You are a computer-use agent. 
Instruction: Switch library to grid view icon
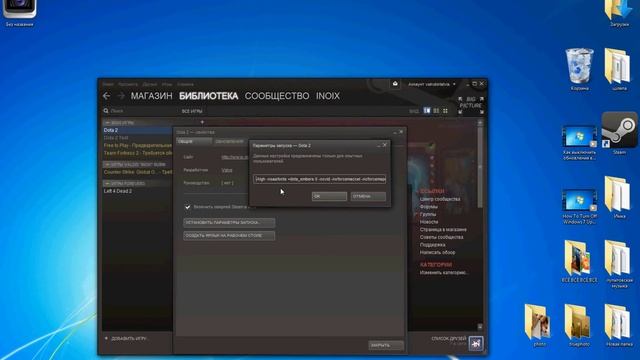[x=445, y=111]
